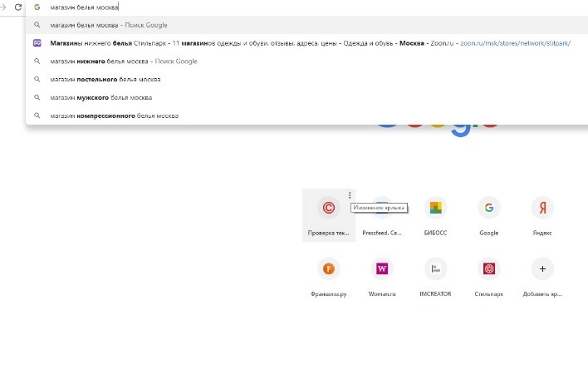Open three-dot menu on 'Проверка тек...' shortcut
This screenshot has height=369, width=588.
(x=350, y=195)
